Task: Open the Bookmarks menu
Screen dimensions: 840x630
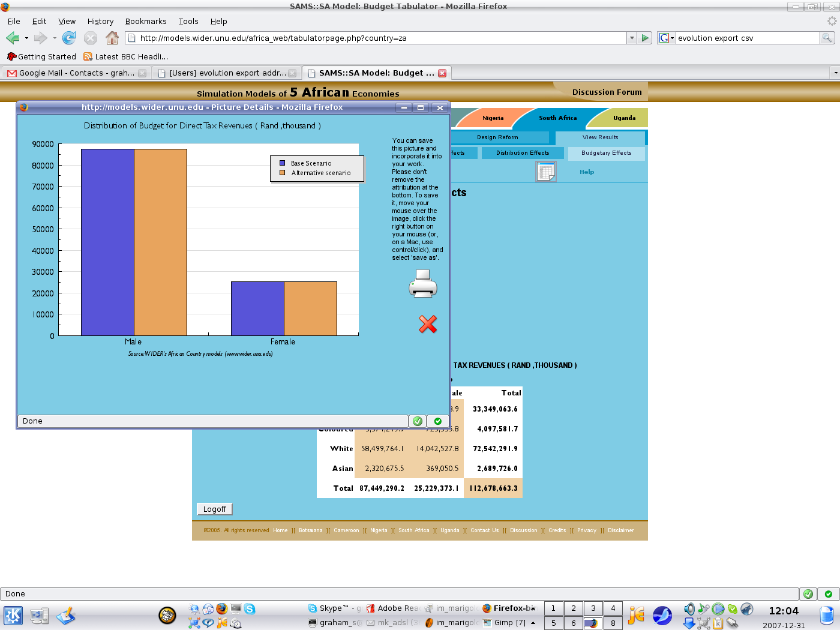Action: pos(146,21)
